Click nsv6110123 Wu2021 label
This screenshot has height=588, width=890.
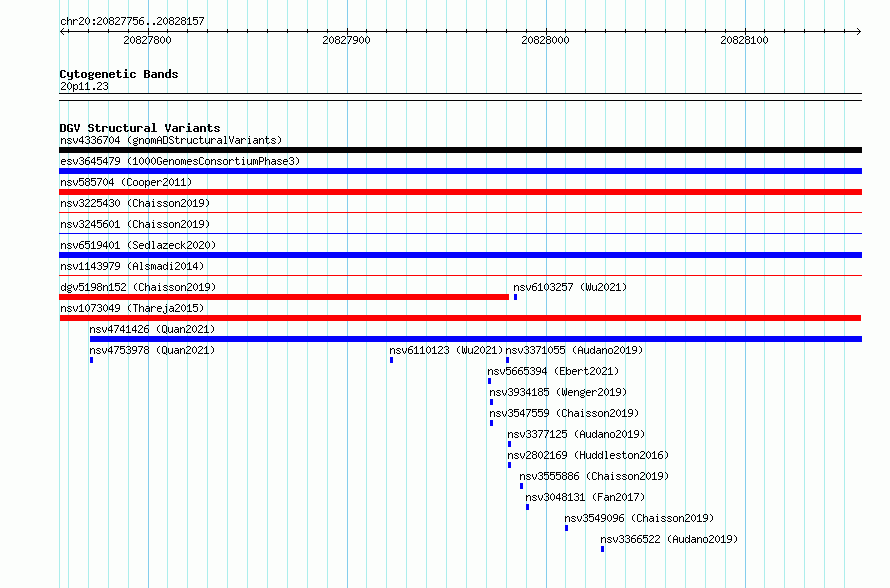[x=446, y=350]
